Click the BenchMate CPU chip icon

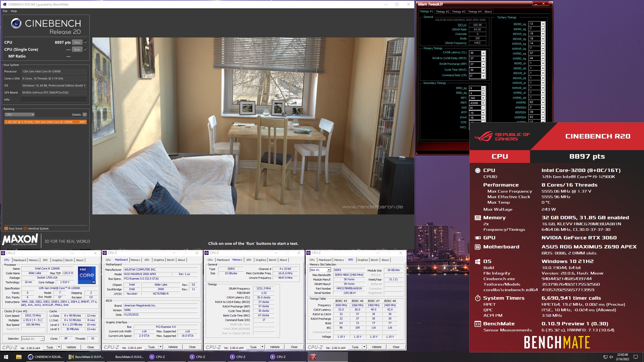477,170
